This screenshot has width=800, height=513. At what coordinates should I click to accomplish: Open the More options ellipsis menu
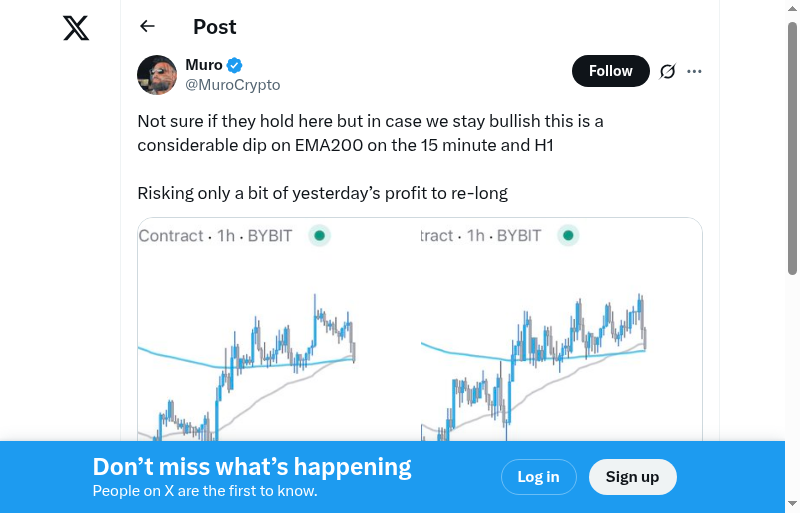tap(695, 71)
